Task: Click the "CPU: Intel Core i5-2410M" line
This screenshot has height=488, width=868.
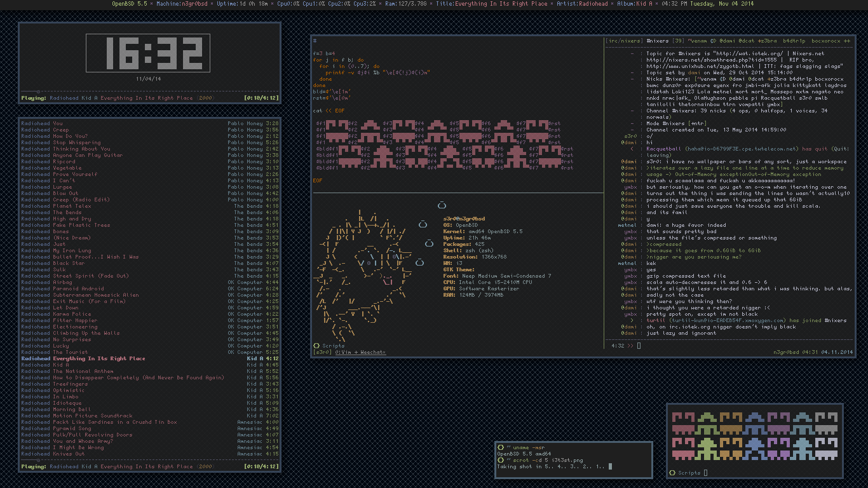Action: click(488, 282)
